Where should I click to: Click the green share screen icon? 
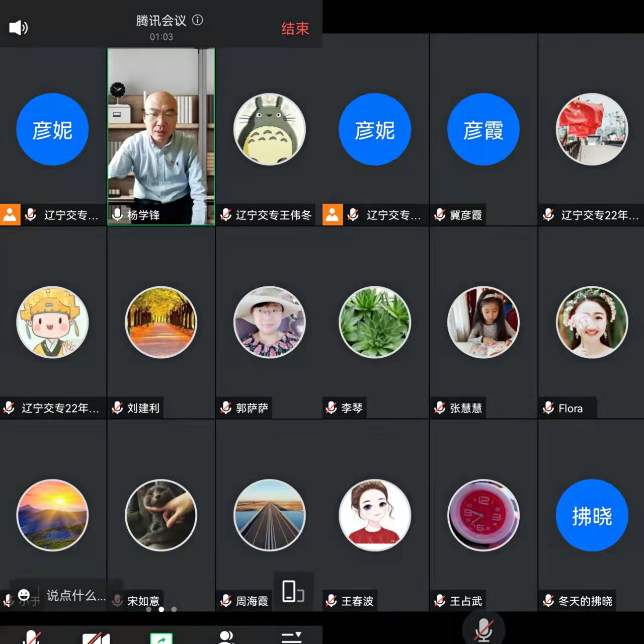[x=161, y=638]
